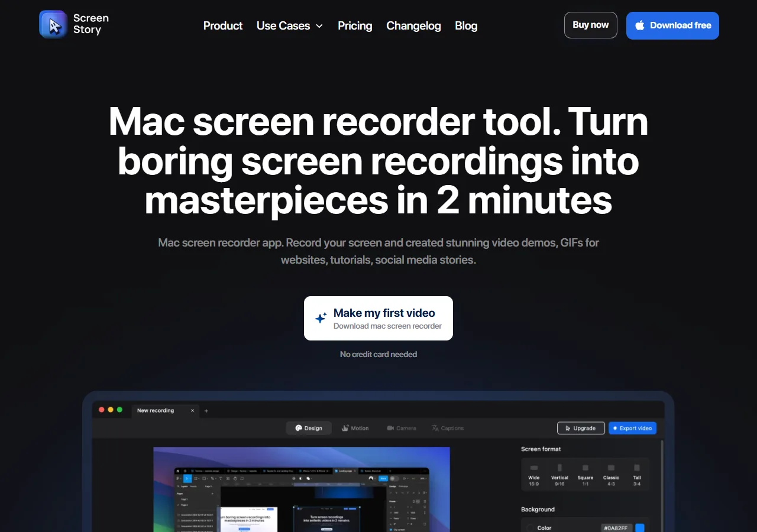Click Make my first video button
This screenshot has height=532, width=757.
tap(378, 318)
